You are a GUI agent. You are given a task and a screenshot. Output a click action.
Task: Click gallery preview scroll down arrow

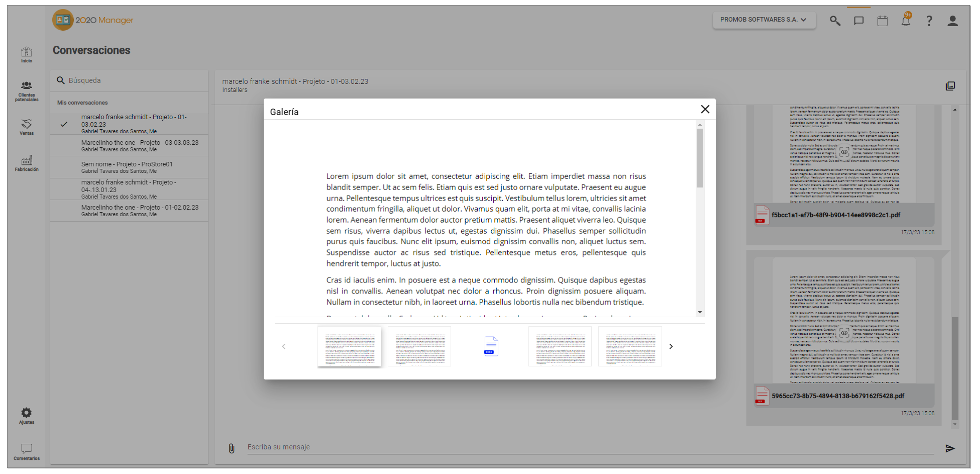(x=700, y=312)
